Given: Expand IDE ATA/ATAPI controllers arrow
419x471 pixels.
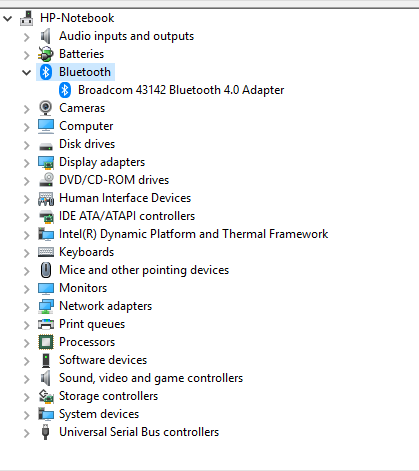Looking at the screenshot, I should pyautogui.click(x=27, y=217).
